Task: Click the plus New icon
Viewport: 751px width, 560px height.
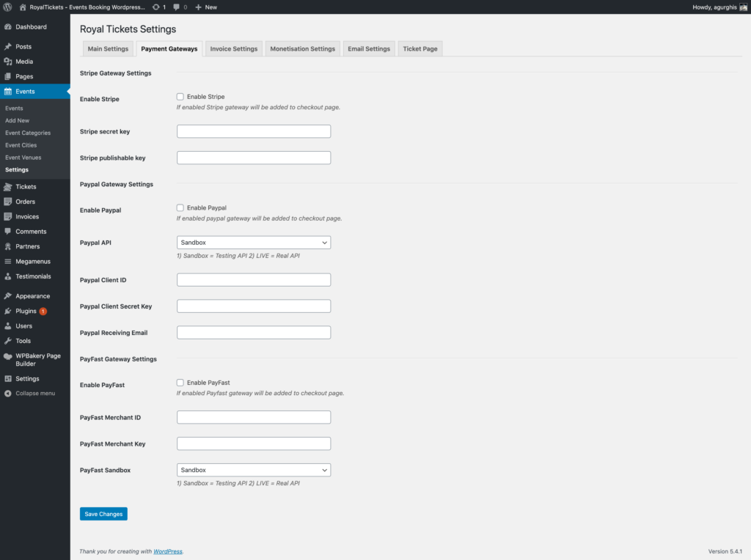Action: click(198, 7)
